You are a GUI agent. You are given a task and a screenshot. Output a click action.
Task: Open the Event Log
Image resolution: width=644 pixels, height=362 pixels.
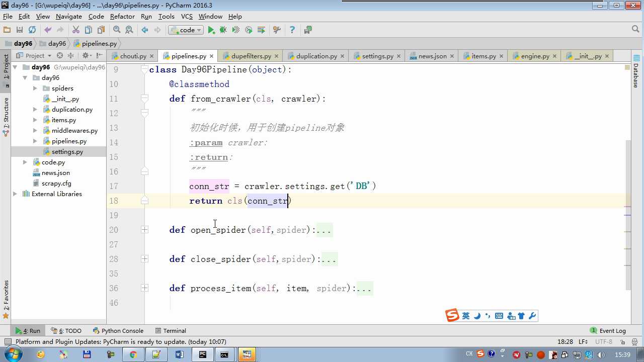coord(608,331)
